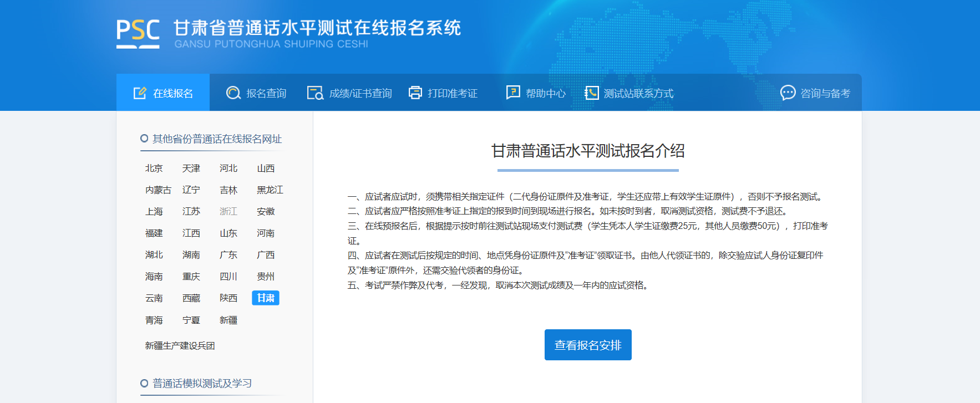Select the 山东 province link
Screen dimensions: 980x403
(x=229, y=233)
